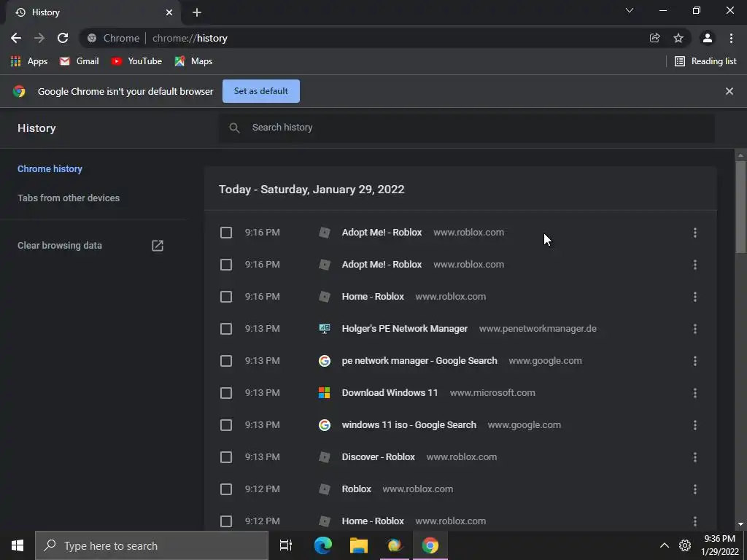
Task: Open actions menu for pe network manager search
Action: (695, 361)
